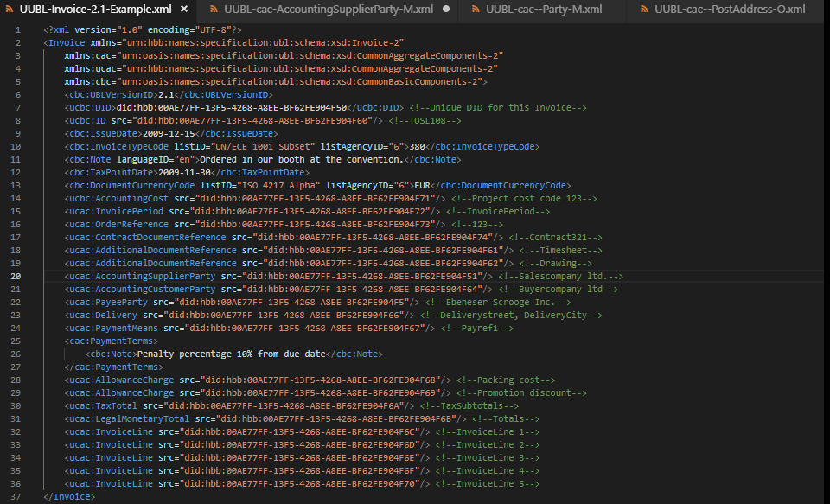830x504 pixels.
Task: Click the file icon on UUBL-cac--Party-M.xml tab
Action: click(476, 9)
